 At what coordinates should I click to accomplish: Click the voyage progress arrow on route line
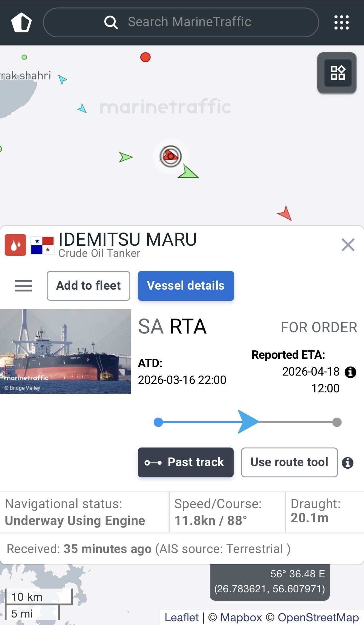click(248, 422)
